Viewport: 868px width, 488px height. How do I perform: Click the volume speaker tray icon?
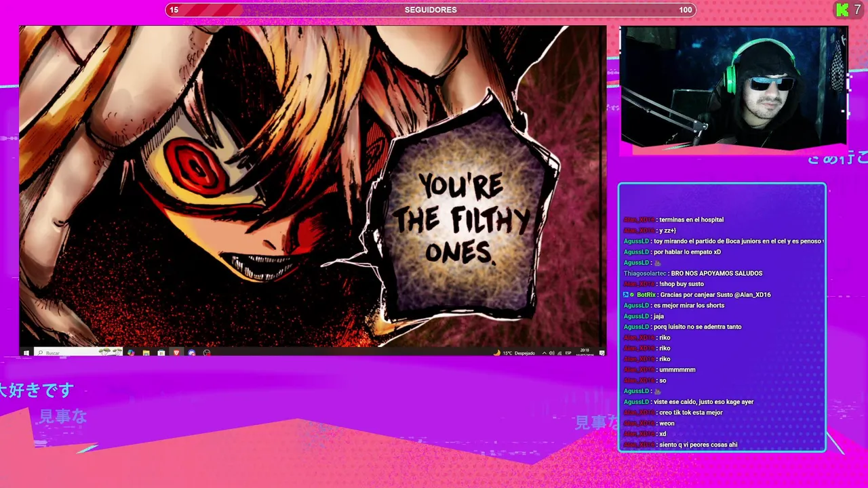[552, 353]
